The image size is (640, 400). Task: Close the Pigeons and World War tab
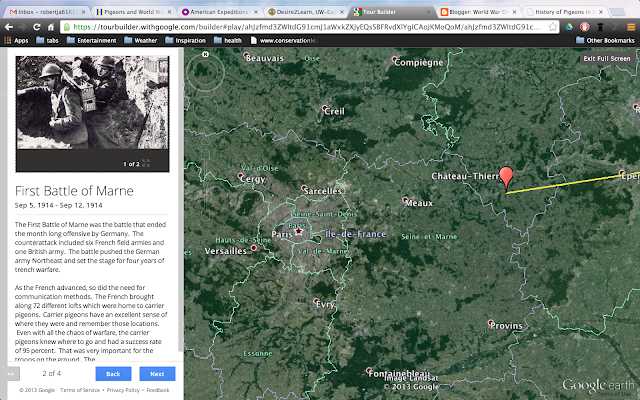(169, 12)
